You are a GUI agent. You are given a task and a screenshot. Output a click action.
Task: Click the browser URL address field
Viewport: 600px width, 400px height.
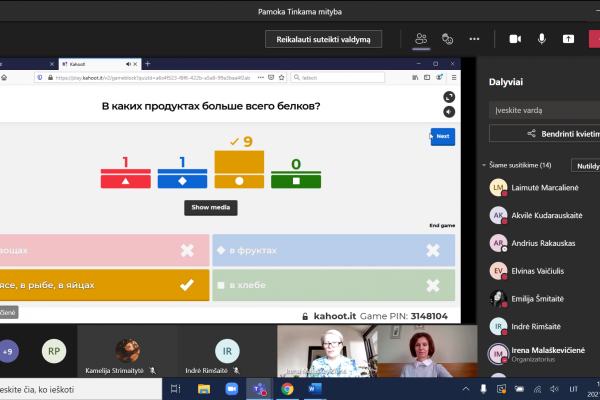click(x=153, y=78)
